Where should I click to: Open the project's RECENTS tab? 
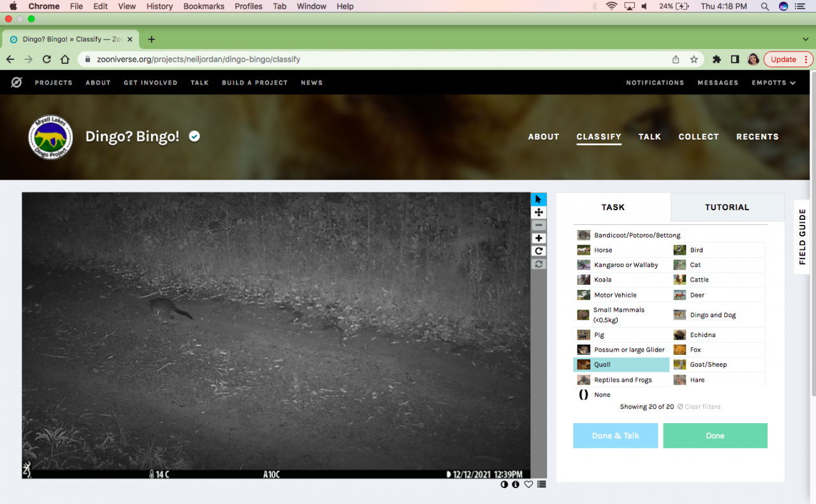tap(757, 137)
